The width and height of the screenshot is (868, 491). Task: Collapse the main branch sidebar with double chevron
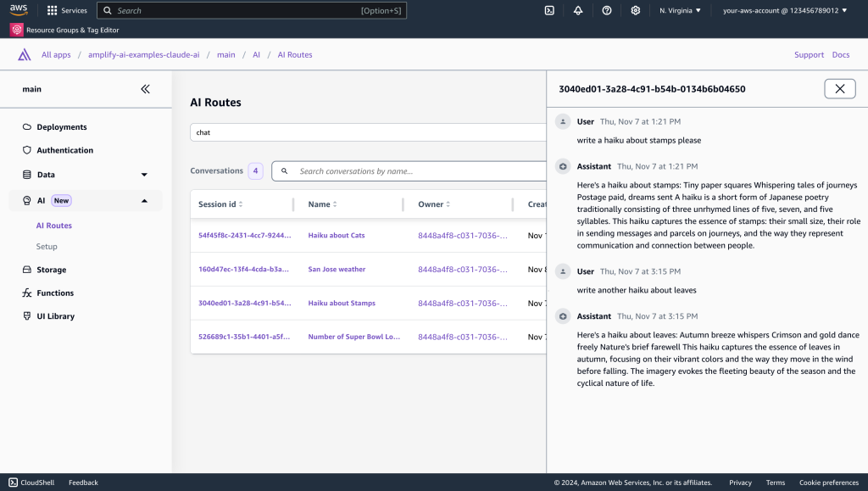145,88
